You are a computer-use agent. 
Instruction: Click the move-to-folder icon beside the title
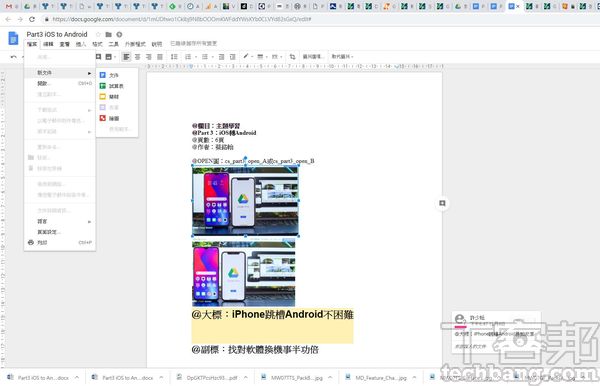109,34
